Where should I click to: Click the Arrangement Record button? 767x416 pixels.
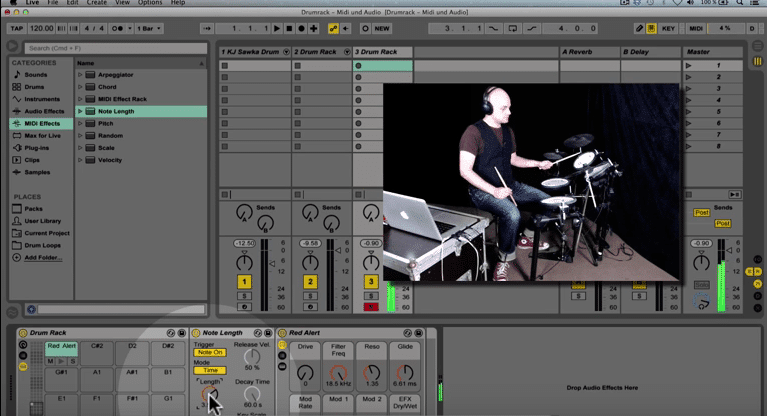pyautogui.click(x=301, y=28)
